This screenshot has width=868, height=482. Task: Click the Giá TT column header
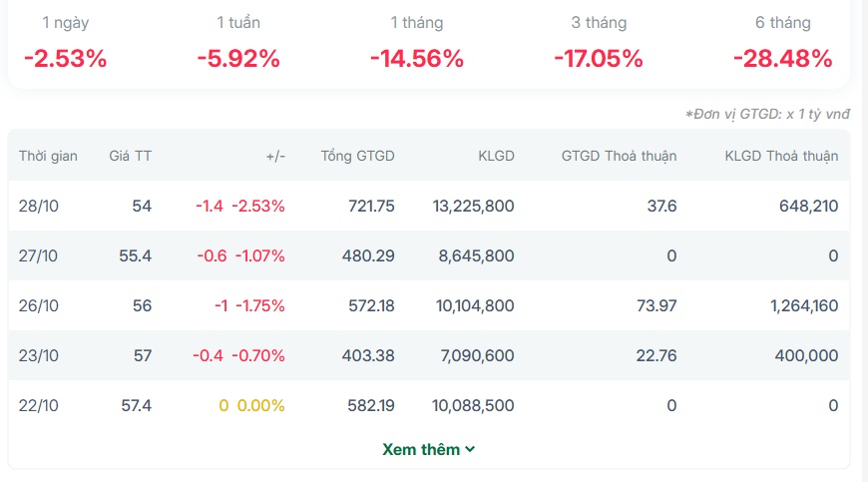(130, 156)
